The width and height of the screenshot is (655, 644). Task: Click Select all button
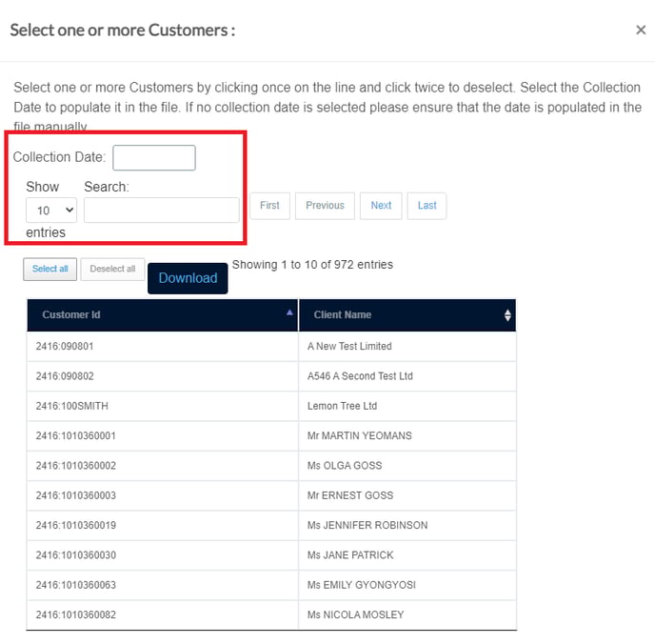50,269
